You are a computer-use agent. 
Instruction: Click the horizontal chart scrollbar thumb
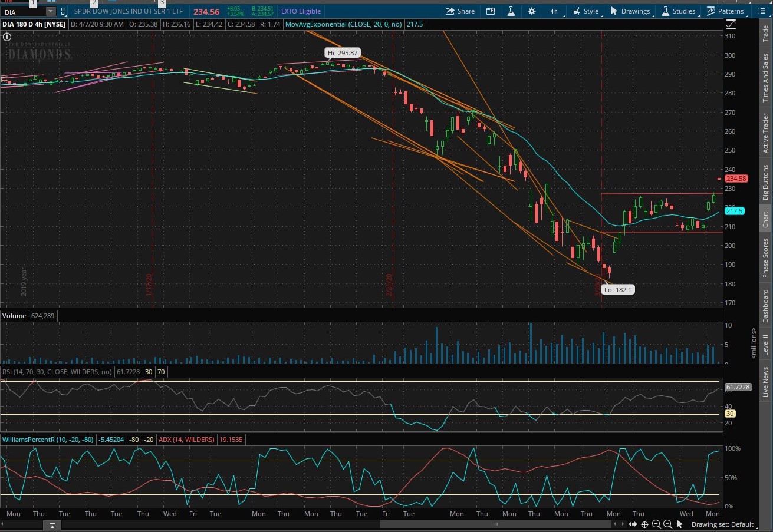(496, 523)
